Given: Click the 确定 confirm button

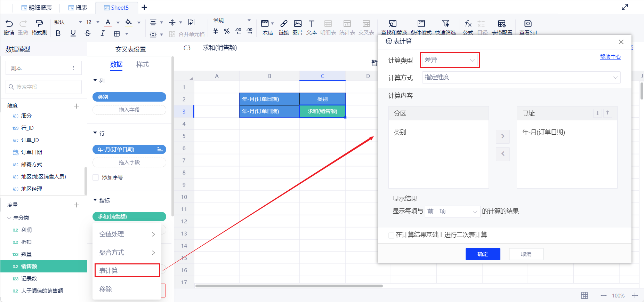Looking at the screenshot, I should coord(483,254).
